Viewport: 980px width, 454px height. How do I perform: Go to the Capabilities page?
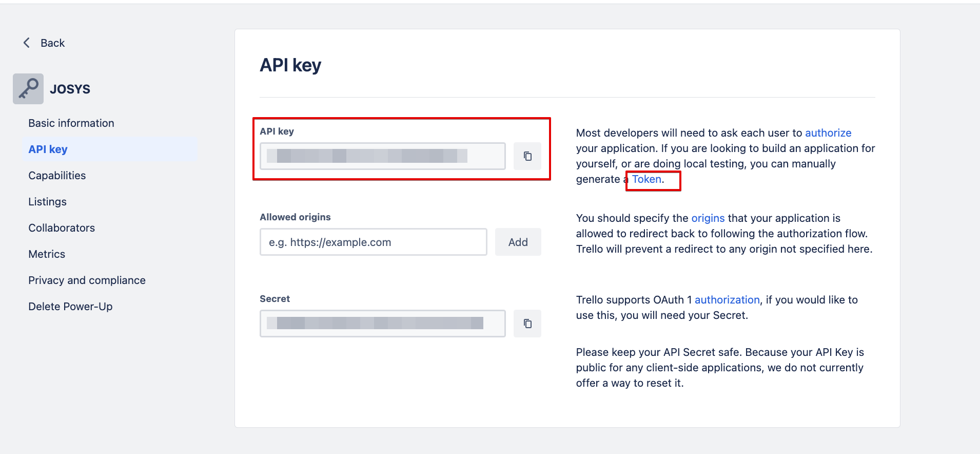coord(57,176)
